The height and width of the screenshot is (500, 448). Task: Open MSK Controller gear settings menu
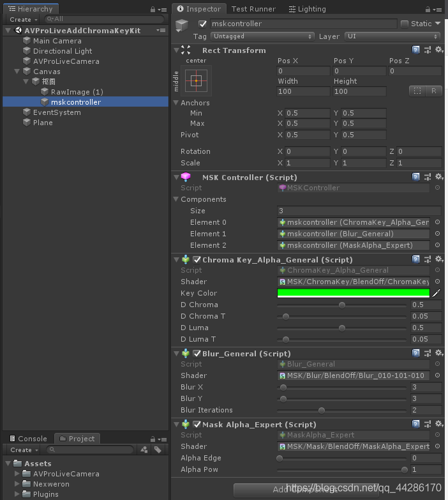439,177
